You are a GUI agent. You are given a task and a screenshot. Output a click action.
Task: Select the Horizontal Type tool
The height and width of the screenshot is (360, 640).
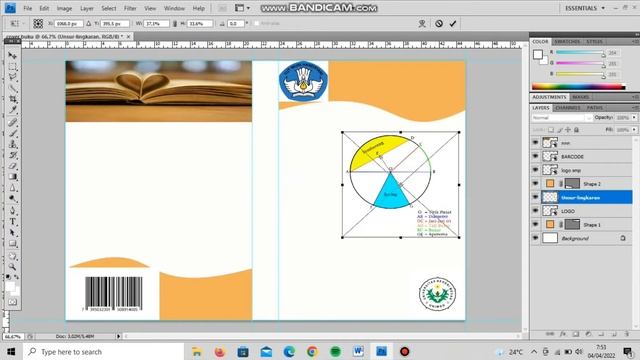click(13, 222)
